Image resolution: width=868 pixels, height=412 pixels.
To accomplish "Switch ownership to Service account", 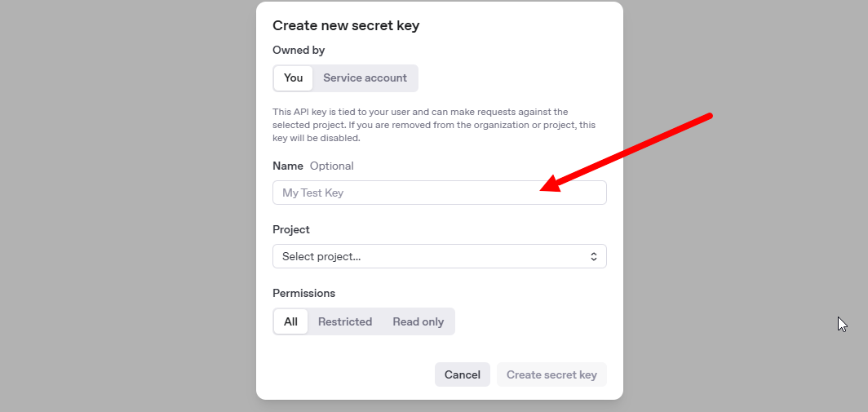I will [x=365, y=78].
